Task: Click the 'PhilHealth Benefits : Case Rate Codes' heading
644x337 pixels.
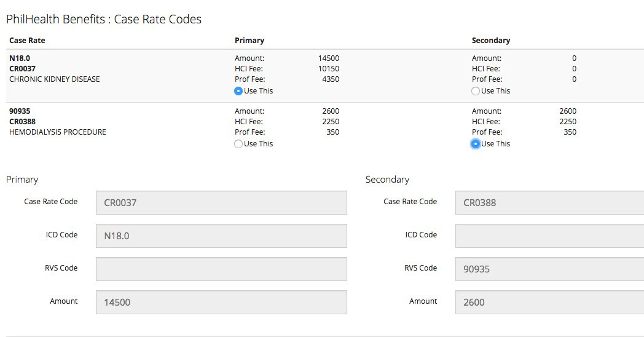Action: point(104,19)
